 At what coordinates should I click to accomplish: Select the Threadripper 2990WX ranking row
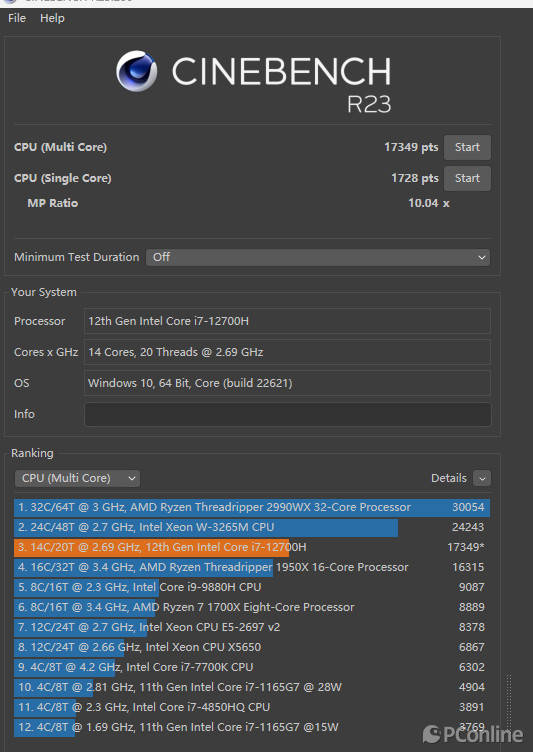point(252,507)
